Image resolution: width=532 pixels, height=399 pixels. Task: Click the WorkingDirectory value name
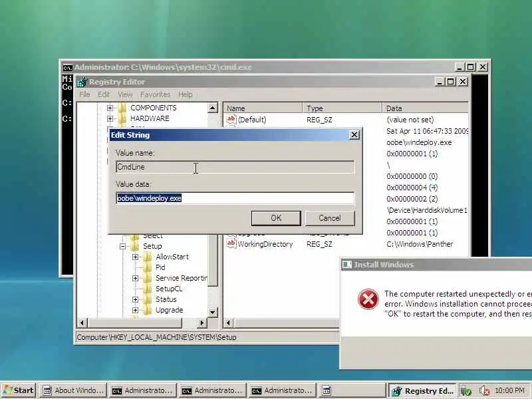tap(265, 244)
